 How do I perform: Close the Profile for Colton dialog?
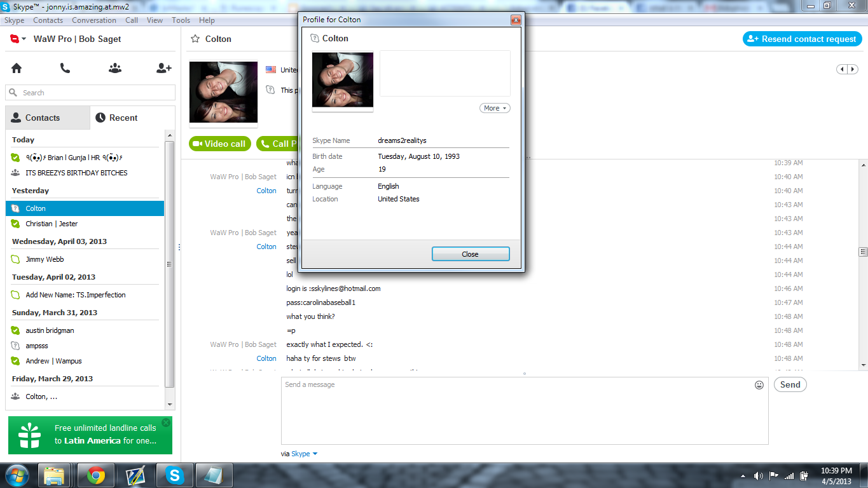coord(471,254)
